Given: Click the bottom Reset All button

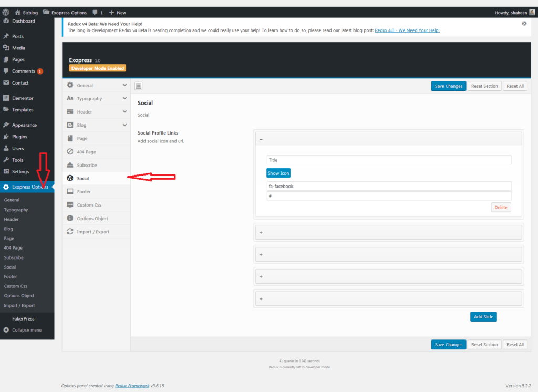Looking at the screenshot, I should point(515,345).
